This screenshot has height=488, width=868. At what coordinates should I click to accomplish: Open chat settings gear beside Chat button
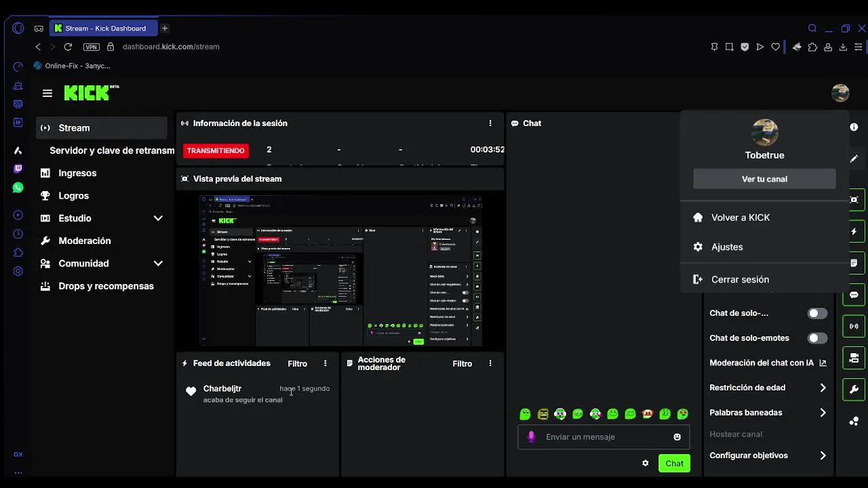(646, 464)
